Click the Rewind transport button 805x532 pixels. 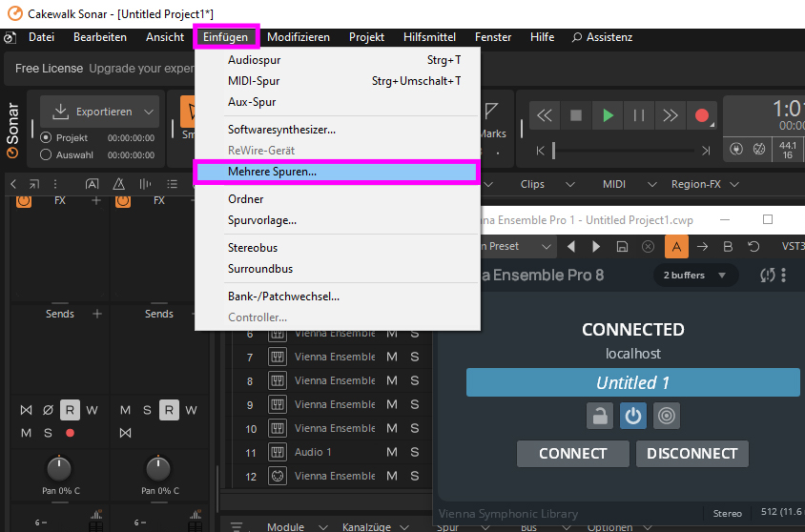(545, 115)
